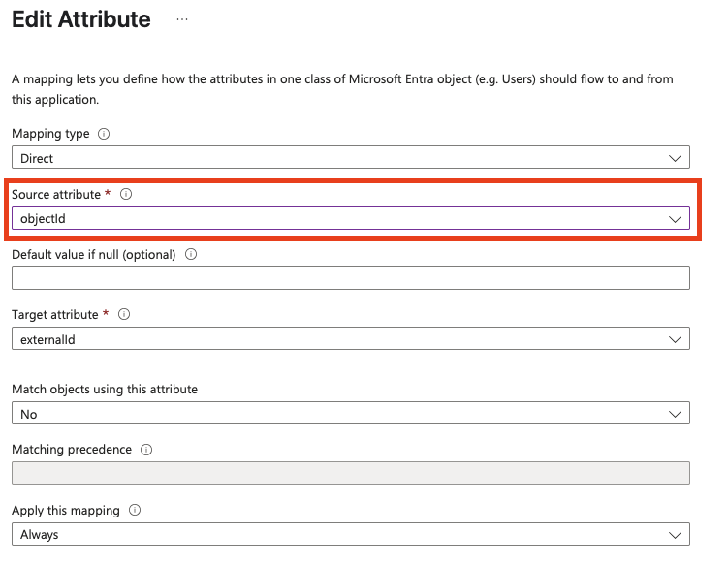Open the Match objects using this attribute dropdown
The height and width of the screenshot is (564, 728).
tap(350, 414)
